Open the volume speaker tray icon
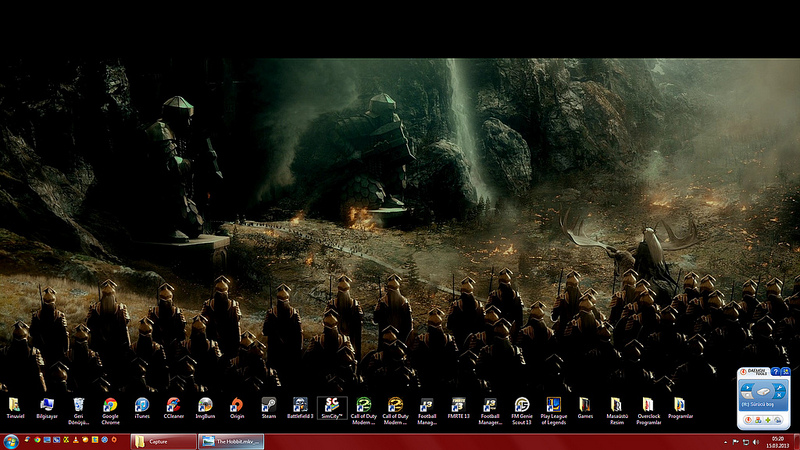800x450 pixels. (756, 442)
